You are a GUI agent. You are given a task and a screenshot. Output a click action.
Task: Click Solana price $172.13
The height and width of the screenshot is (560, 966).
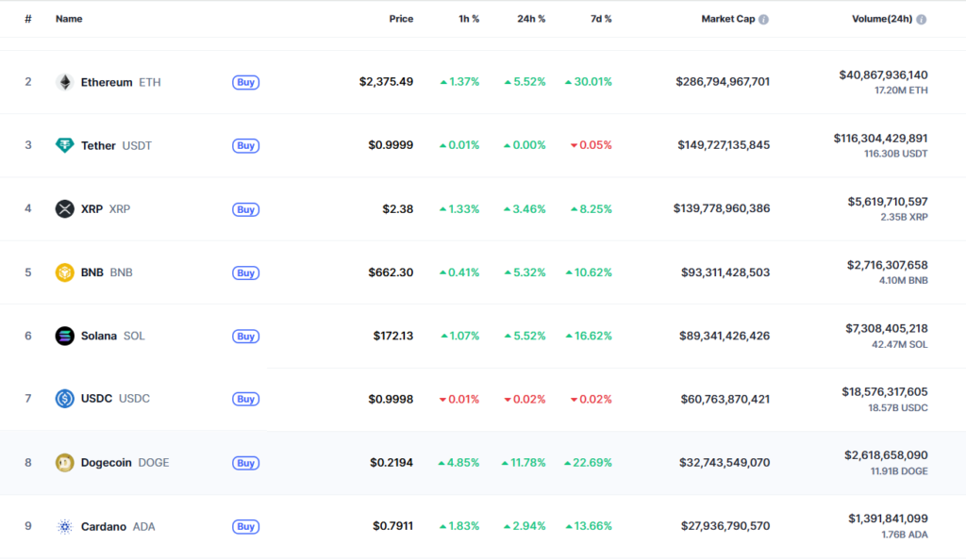393,336
